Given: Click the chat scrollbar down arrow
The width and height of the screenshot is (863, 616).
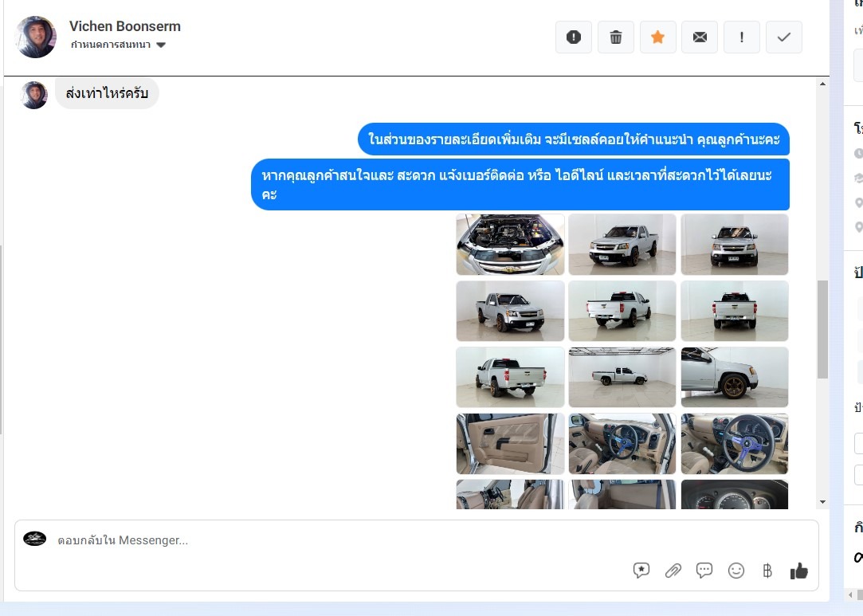Looking at the screenshot, I should [822, 502].
